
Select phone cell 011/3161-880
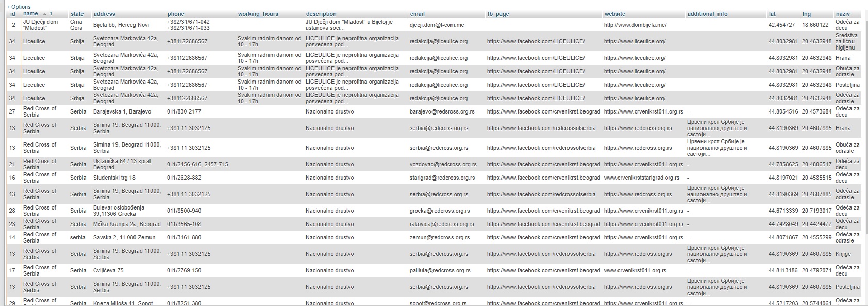tap(184, 237)
